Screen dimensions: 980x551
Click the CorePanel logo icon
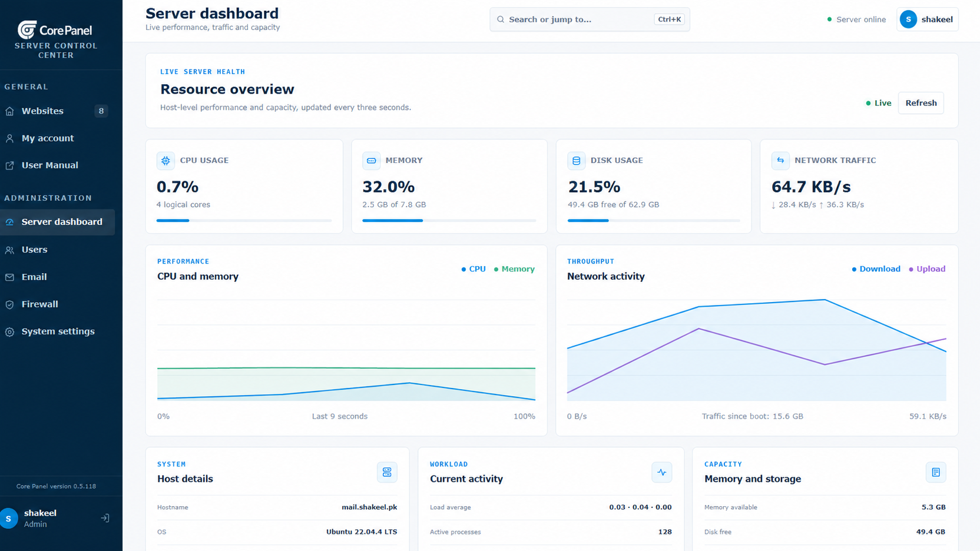(x=27, y=29)
